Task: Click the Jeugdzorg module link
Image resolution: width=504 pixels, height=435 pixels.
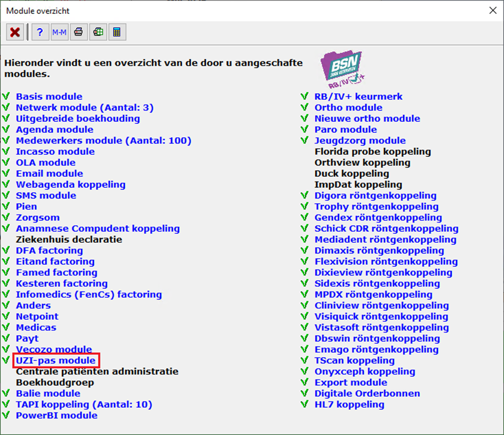Action: point(360,140)
